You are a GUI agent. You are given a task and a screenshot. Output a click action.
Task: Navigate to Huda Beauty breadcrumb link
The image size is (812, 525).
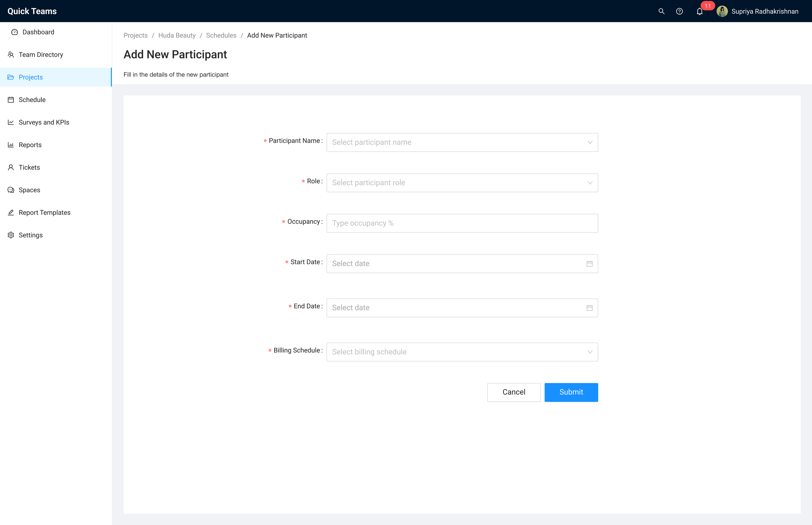[176, 35]
